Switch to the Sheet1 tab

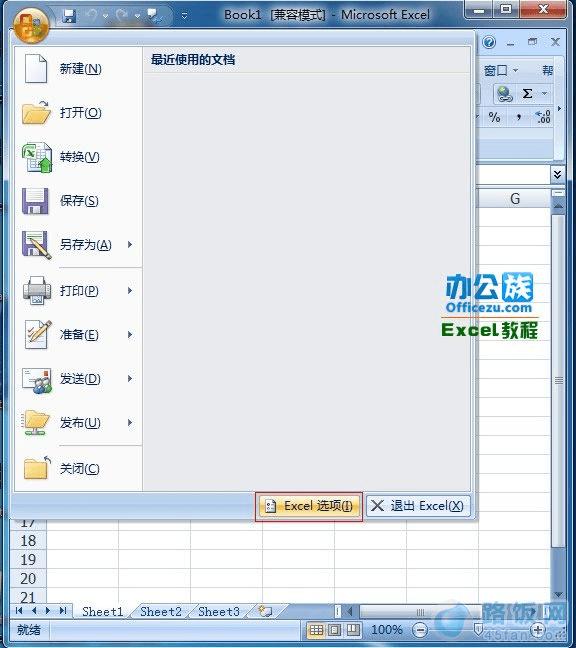point(102,612)
